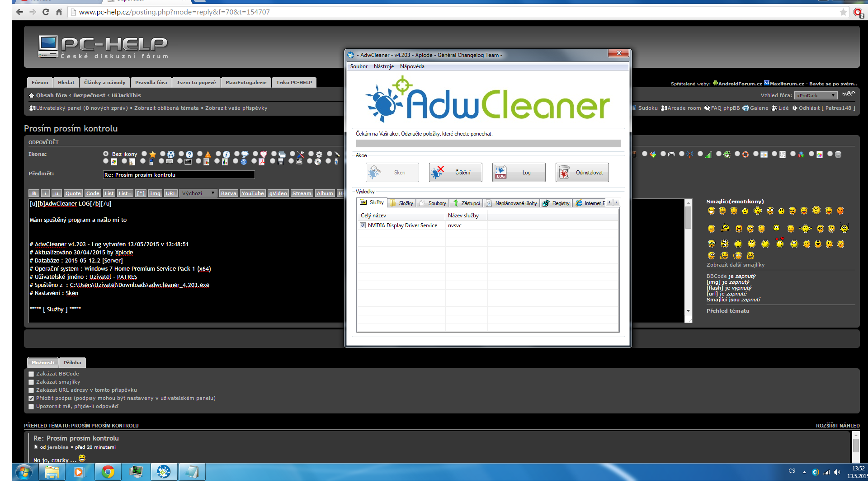Switch to the Naplánované úlohy tab
Screen dimensions: 868x488
pyautogui.click(x=511, y=203)
